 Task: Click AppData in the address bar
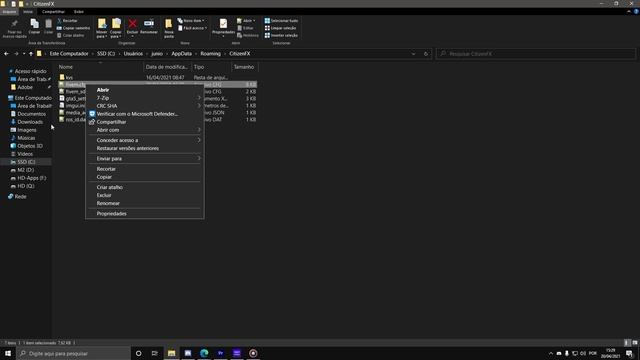(182, 53)
